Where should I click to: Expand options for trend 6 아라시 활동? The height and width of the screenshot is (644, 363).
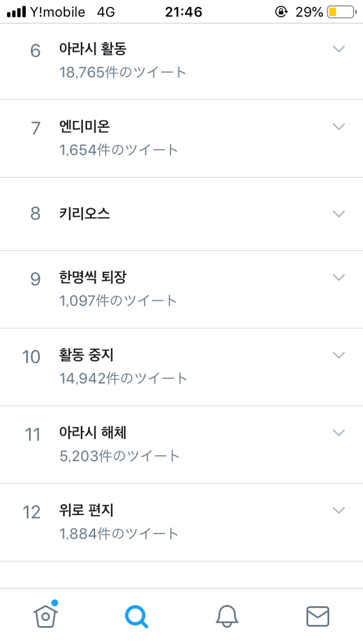339,49
